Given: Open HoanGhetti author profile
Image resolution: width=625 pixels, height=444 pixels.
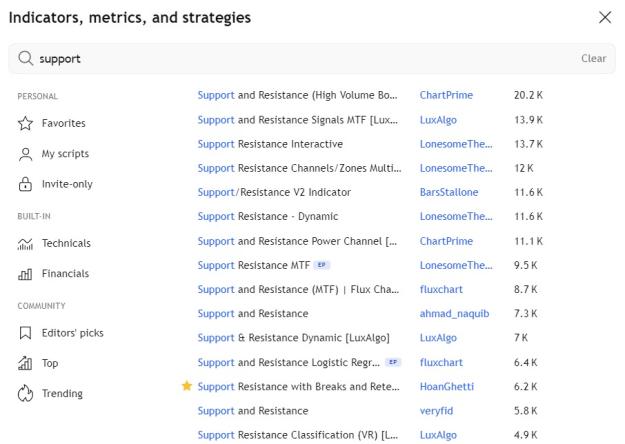Looking at the screenshot, I should coord(447,386).
